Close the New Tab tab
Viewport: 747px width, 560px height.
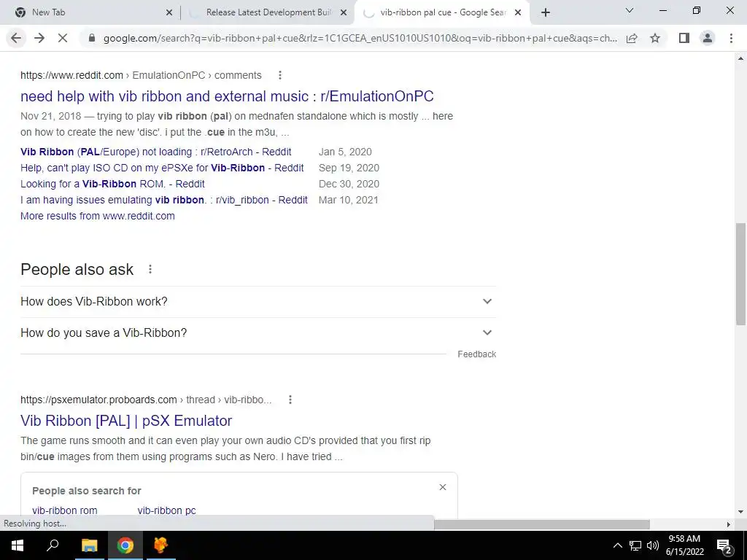click(x=169, y=13)
